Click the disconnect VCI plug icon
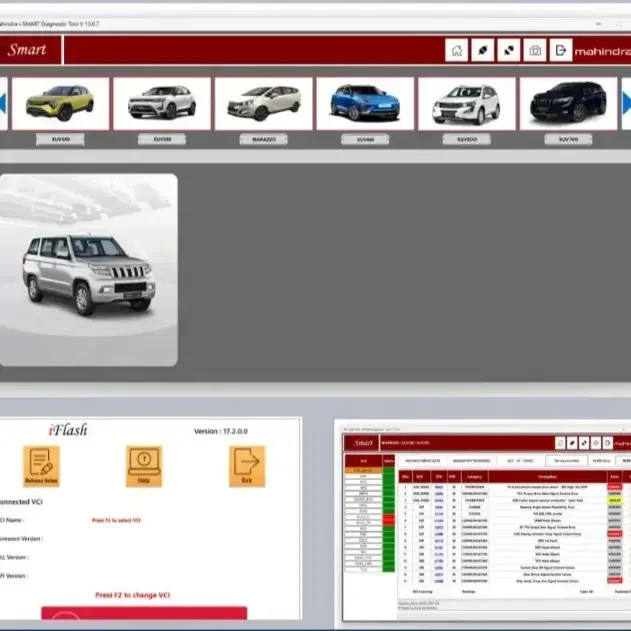631x631 pixels. 509,50
